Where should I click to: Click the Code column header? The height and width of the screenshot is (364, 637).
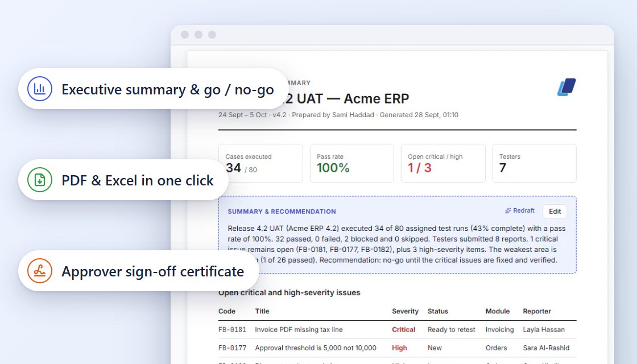(x=227, y=311)
